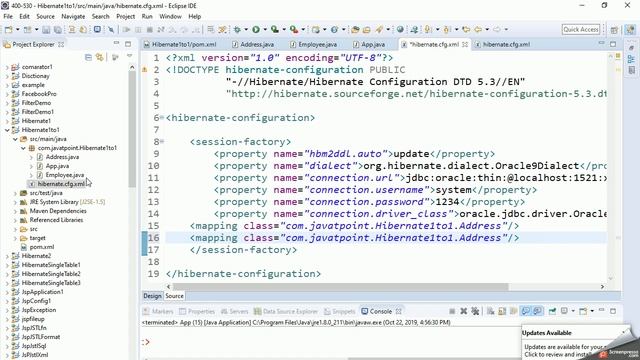This screenshot has height=360, width=640.
Task: Click the Quick Access search field
Action: point(581,29)
